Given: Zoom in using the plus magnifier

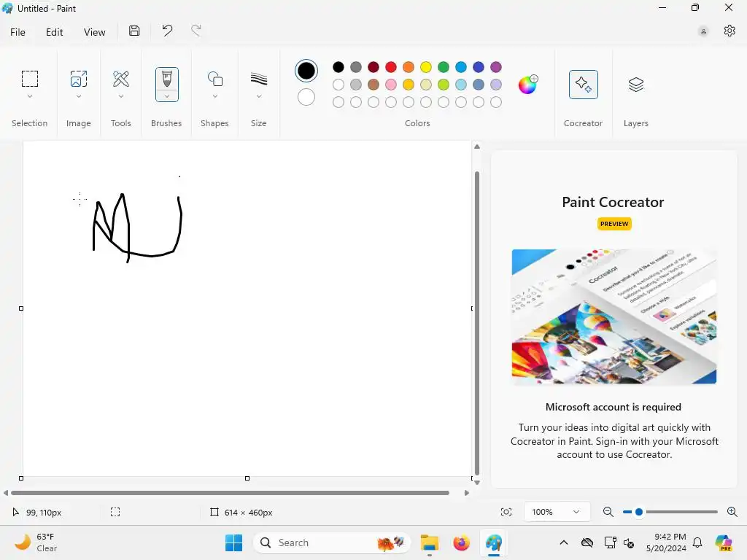Looking at the screenshot, I should [x=732, y=512].
